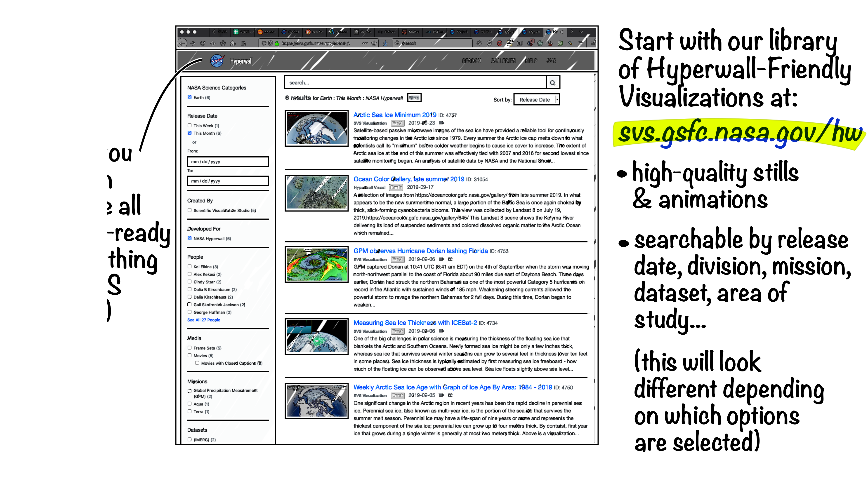Check the Aqua mission checkbox
868x488 pixels.
click(189, 404)
